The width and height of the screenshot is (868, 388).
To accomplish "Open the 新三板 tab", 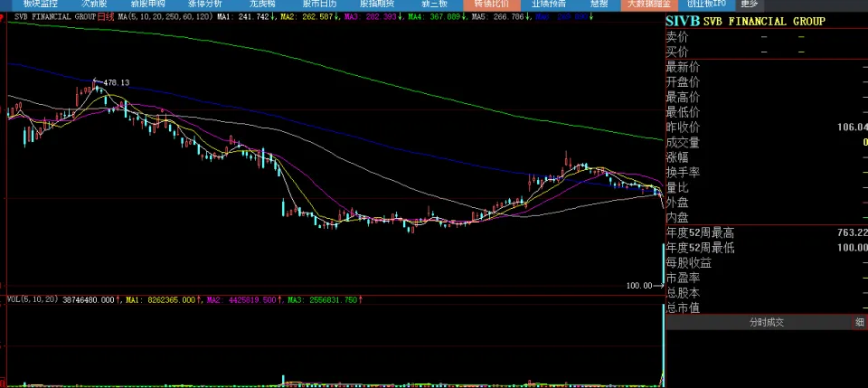I will point(431,4).
